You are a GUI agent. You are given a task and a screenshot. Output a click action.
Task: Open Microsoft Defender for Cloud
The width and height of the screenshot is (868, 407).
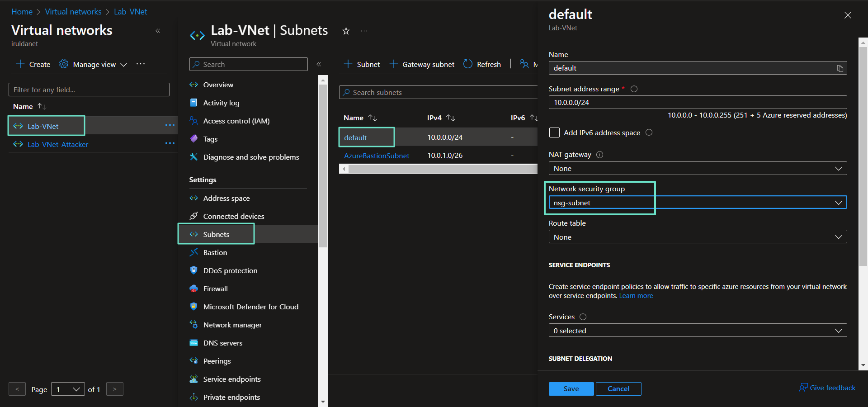coord(250,307)
